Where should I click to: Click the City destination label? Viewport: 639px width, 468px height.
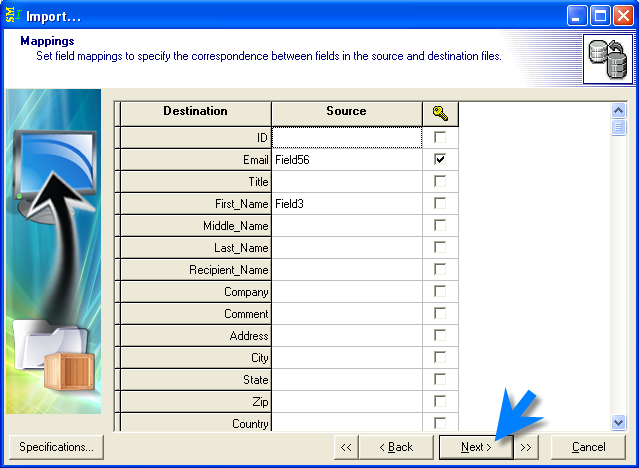coord(260,358)
